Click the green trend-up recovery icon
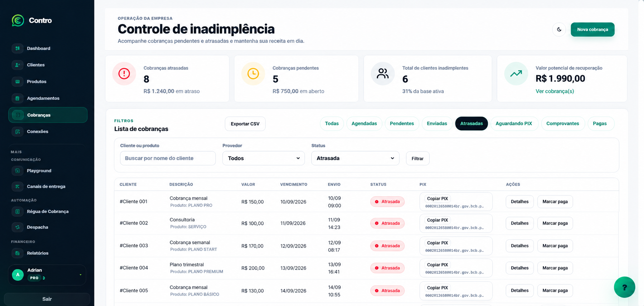Screen dimensions: 644x306 (516, 74)
